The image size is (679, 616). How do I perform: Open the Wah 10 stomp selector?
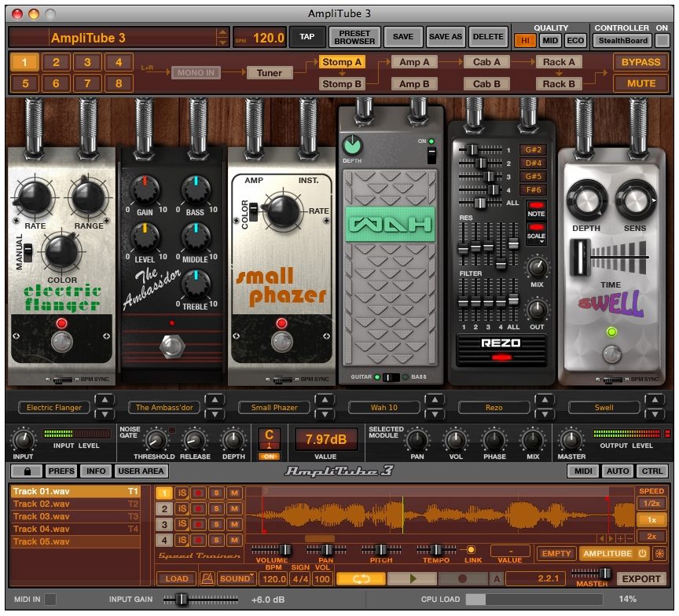pos(384,407)
